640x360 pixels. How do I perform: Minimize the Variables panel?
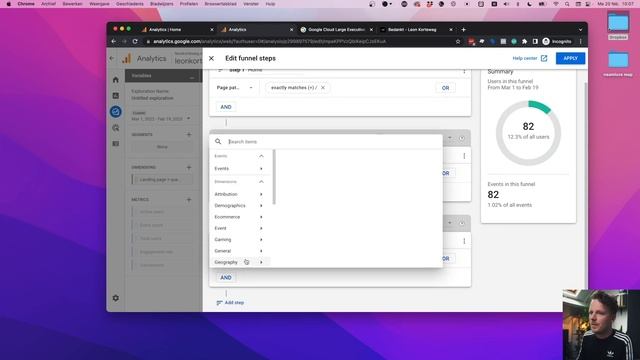pos(191,76)
